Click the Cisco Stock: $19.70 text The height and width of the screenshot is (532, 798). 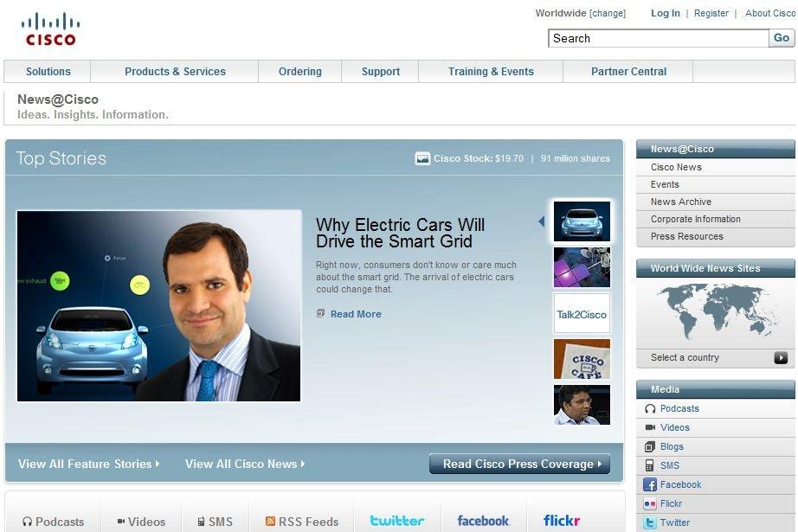click(x=479, y=158)
